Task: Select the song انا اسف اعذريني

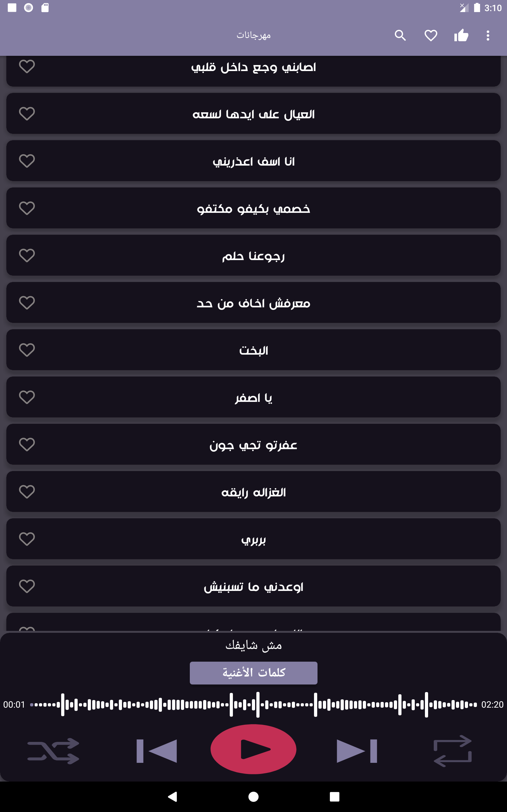Action: (253, 161)
